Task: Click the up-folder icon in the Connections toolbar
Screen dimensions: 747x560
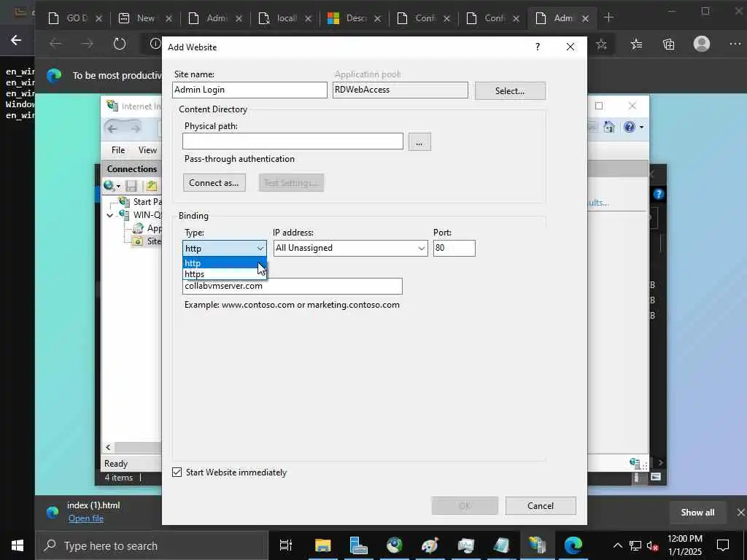Action: [152, 186]
